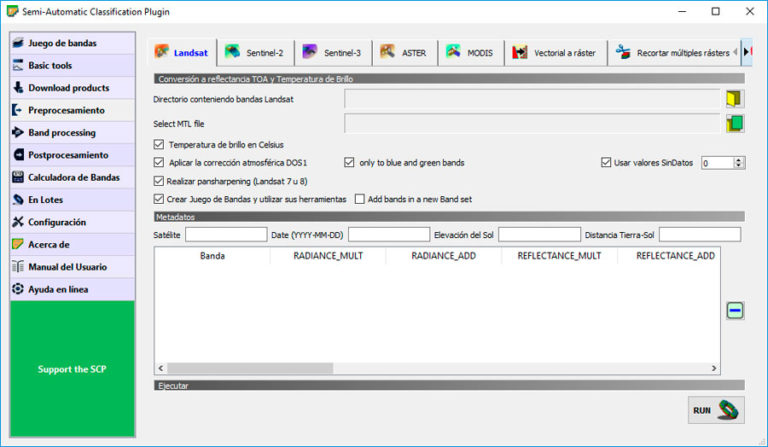
Task: Open Calculadora de Bandas
Action: 72,178
